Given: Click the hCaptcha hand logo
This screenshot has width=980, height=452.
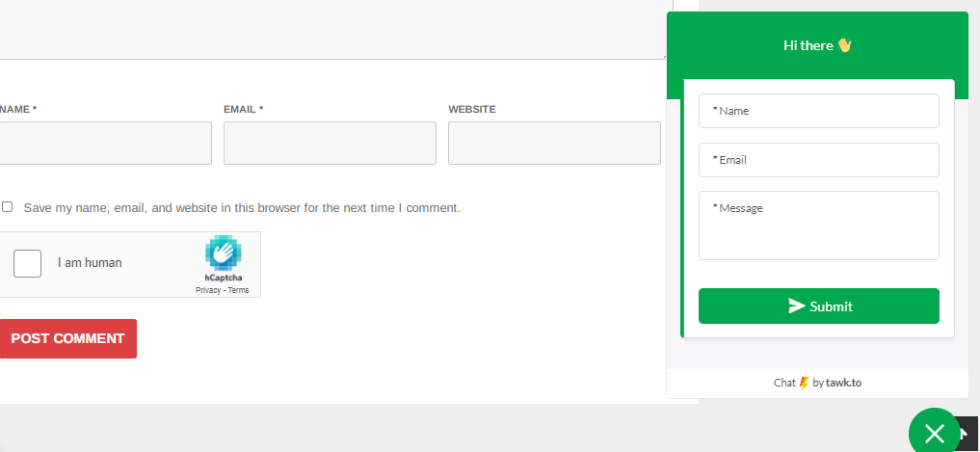Looking at the screenshot, I should [223, 253].
